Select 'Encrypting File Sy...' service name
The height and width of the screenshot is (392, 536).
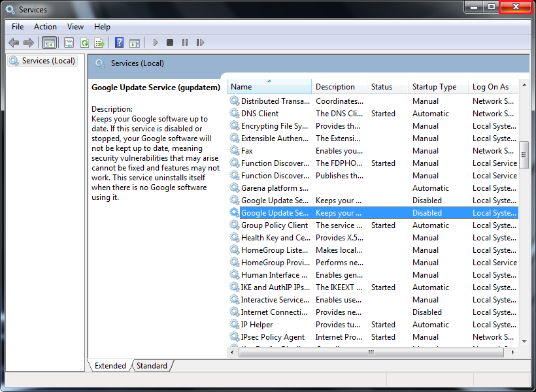(275, 126)
